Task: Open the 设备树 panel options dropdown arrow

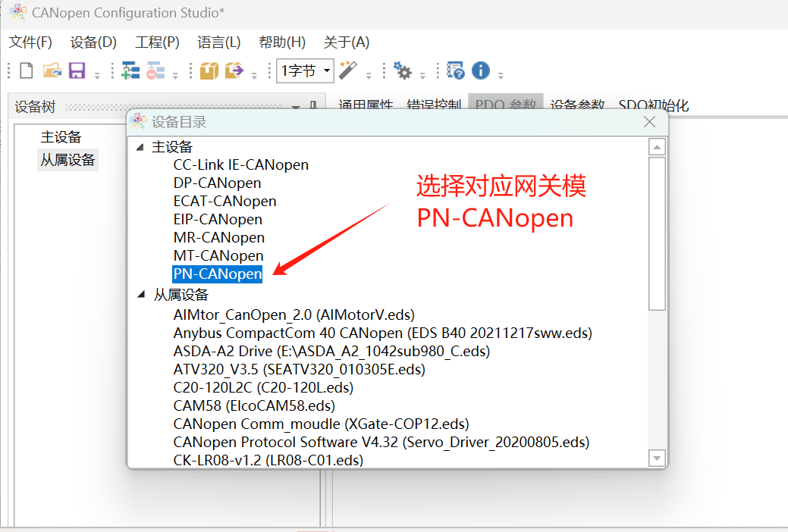Action: coord(296,107)
